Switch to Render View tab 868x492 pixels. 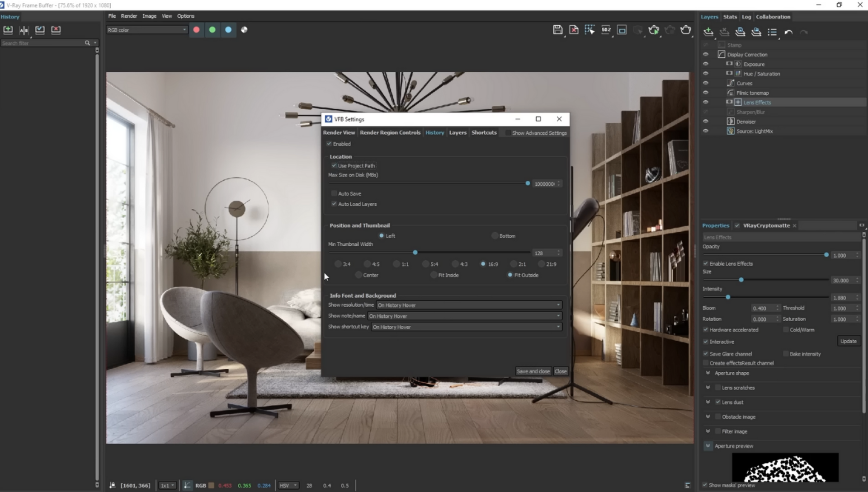click(x=339, y=132)
